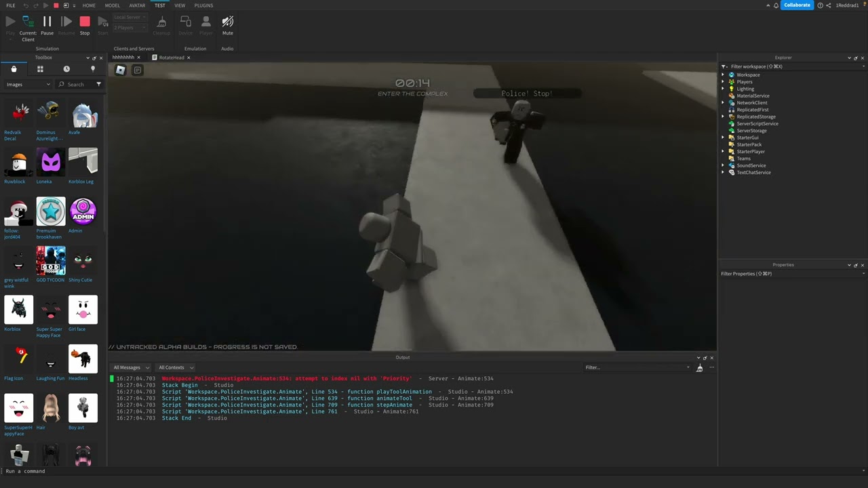Pick the GOD TYCOON image asset

pyautogui.click(x=51, y=260)
